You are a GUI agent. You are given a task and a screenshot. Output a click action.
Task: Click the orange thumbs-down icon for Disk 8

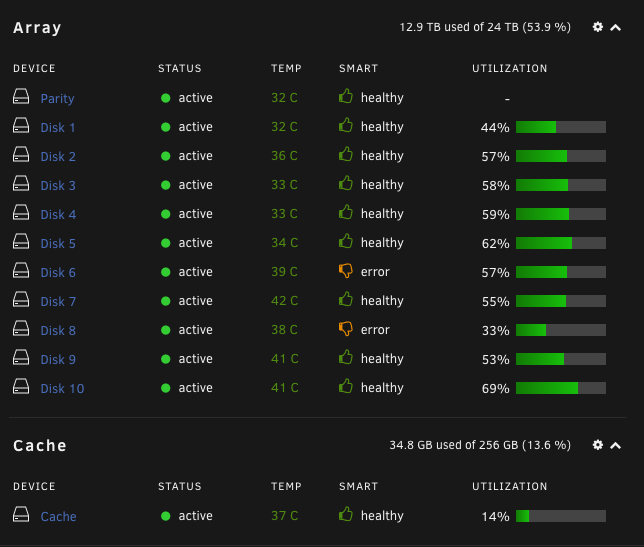[346, 329]
